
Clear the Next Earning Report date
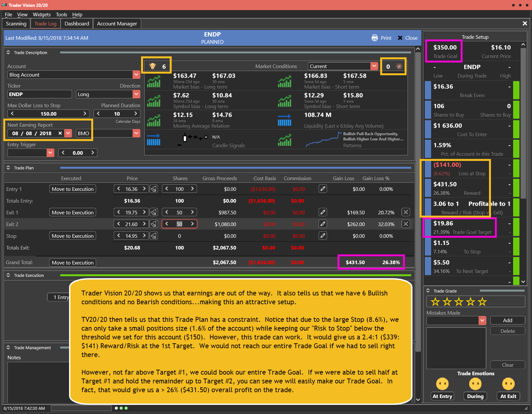[x=60, y=133]
